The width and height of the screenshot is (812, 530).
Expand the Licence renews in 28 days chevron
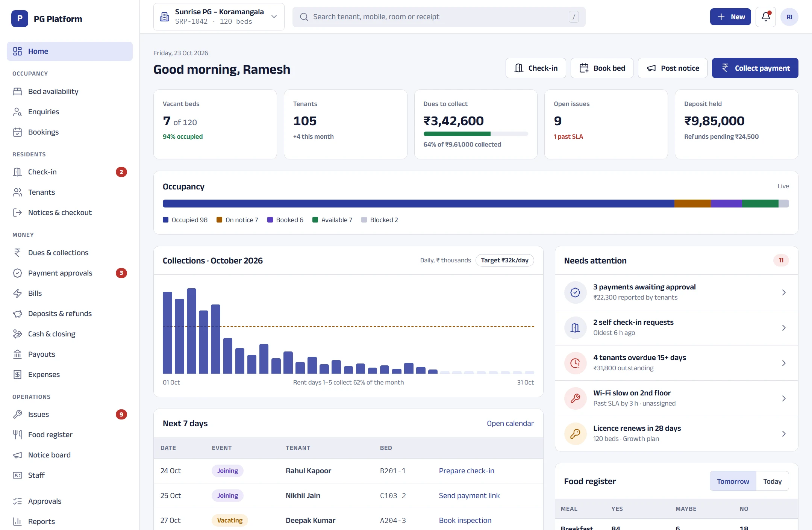pyautogui.click(x=784, y=434)
